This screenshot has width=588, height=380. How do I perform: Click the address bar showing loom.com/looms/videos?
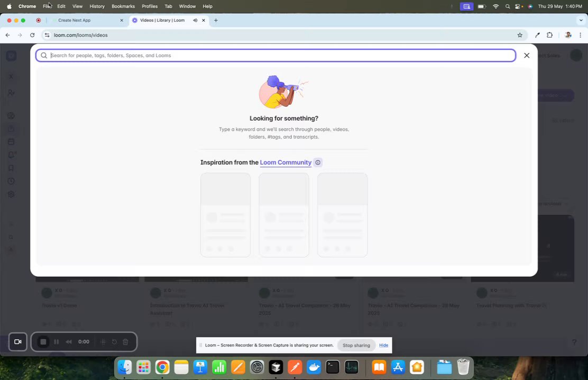click(281, 35)
